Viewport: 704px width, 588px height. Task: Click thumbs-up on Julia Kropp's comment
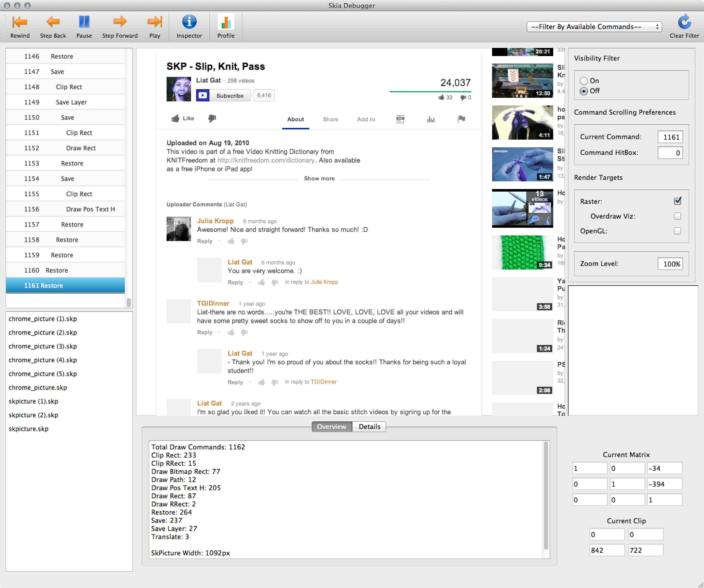(231, 241)
